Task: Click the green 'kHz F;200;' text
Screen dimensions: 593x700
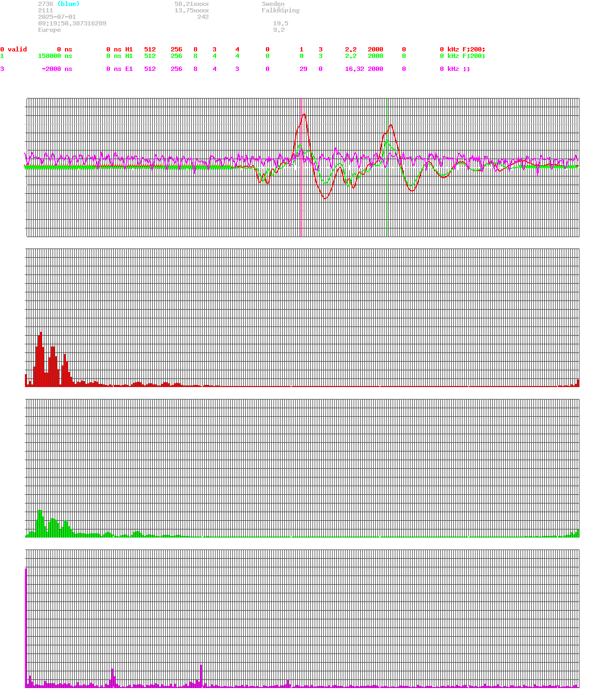Action: pos(466,56)
